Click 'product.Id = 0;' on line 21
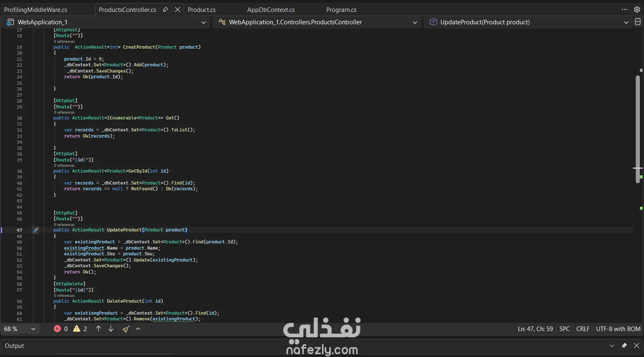This screenshot has height=357, width=644. point(84,59)
